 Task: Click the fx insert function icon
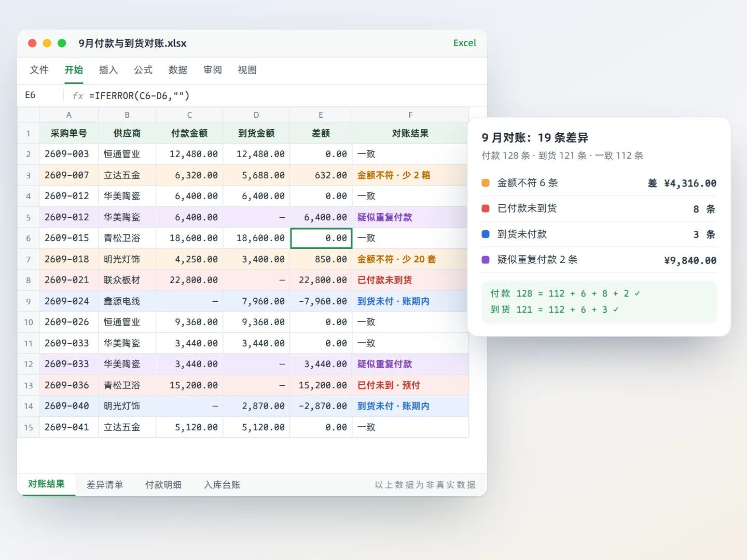coord(77,96)
